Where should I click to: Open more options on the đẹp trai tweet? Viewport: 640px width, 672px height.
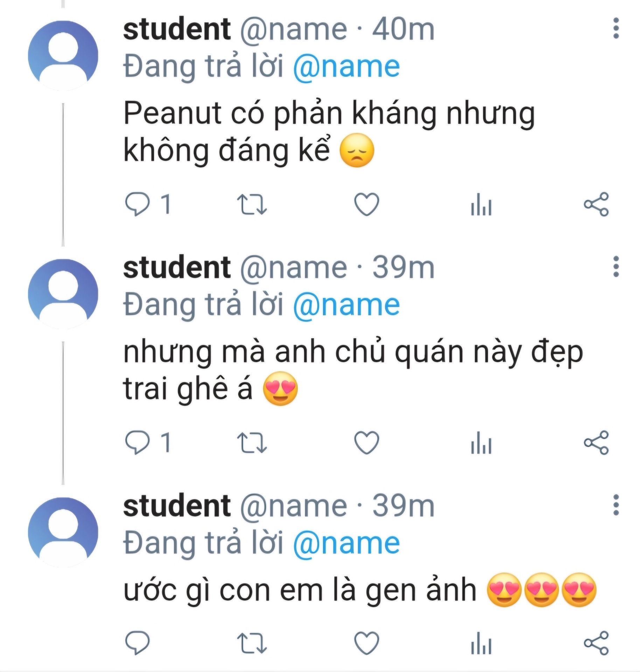(x=616, y=266)
